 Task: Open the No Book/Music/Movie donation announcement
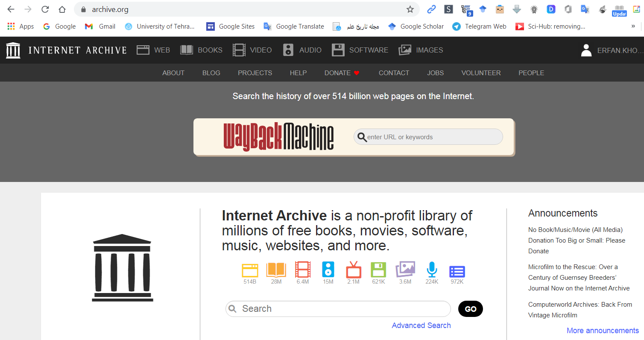click(577, 240)
